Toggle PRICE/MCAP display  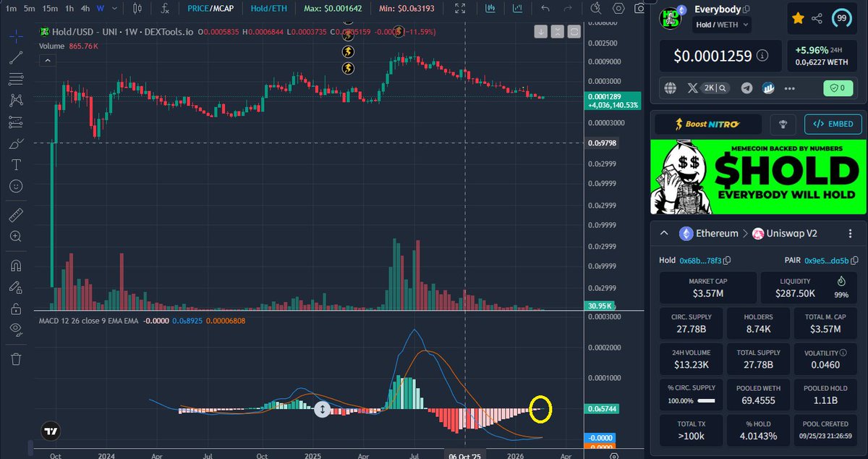coord(210,9)
